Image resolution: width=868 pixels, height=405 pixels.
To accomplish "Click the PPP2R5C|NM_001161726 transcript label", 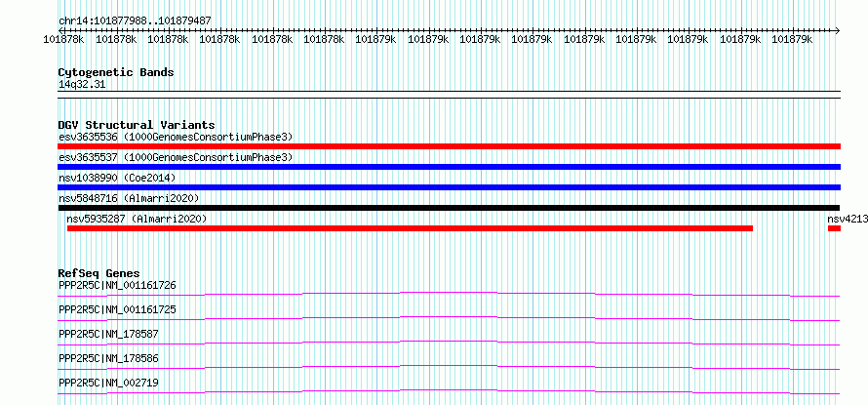I will coord(117,286).
